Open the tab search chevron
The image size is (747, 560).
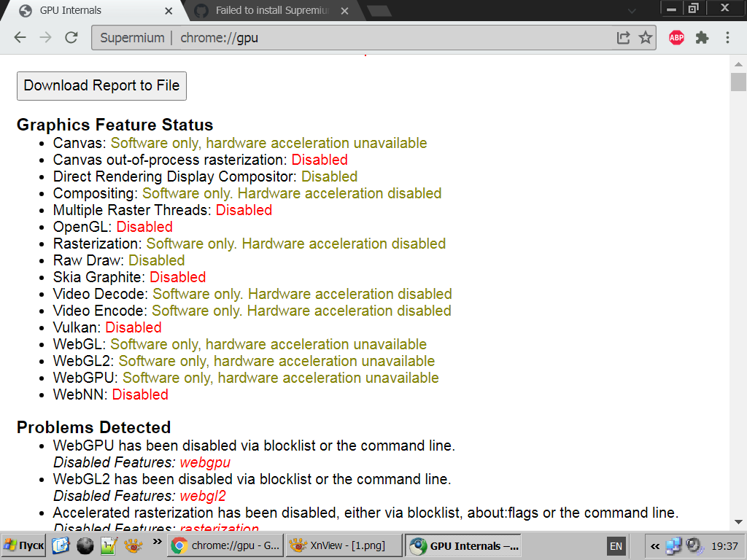pyautogui.click(x=632, y=11)
